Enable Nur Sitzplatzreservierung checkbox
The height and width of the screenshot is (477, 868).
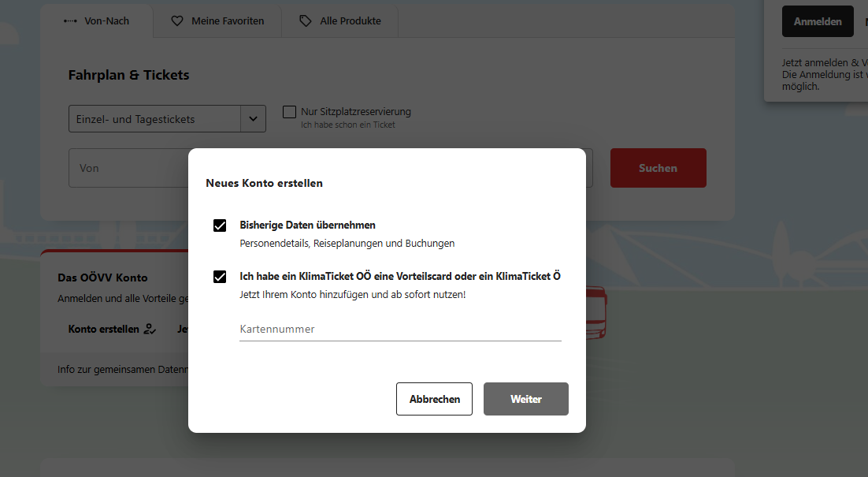coord(289,112)
